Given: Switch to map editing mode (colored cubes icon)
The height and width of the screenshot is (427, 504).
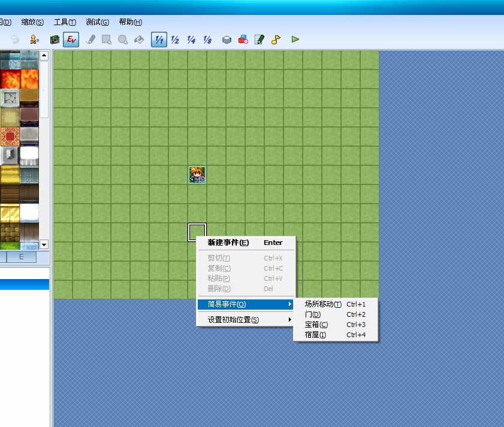Looking at the screenshot, I should pyautogui.click(x=55, y=40).
